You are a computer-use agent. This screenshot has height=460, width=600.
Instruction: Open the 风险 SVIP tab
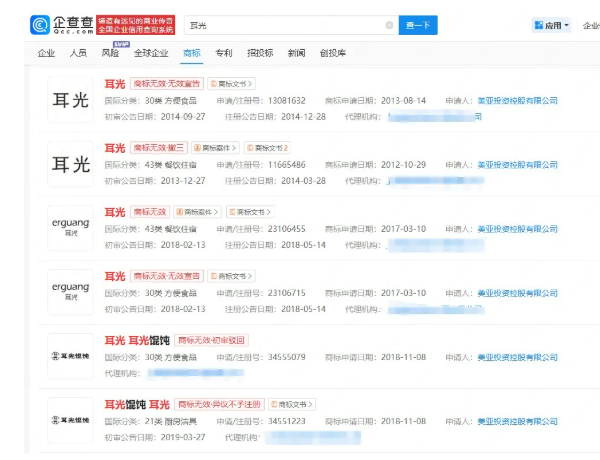tap(111, 52)
